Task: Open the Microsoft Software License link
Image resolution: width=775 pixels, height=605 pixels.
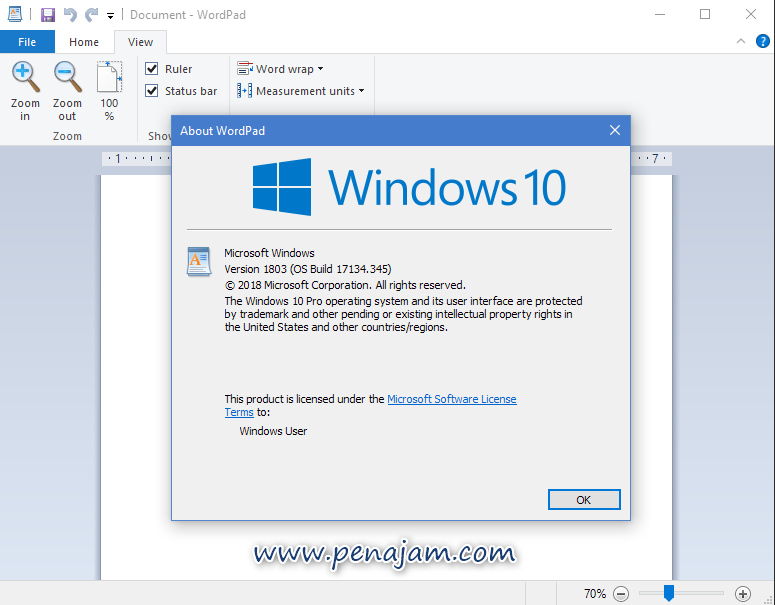Action: pos(452,399)
